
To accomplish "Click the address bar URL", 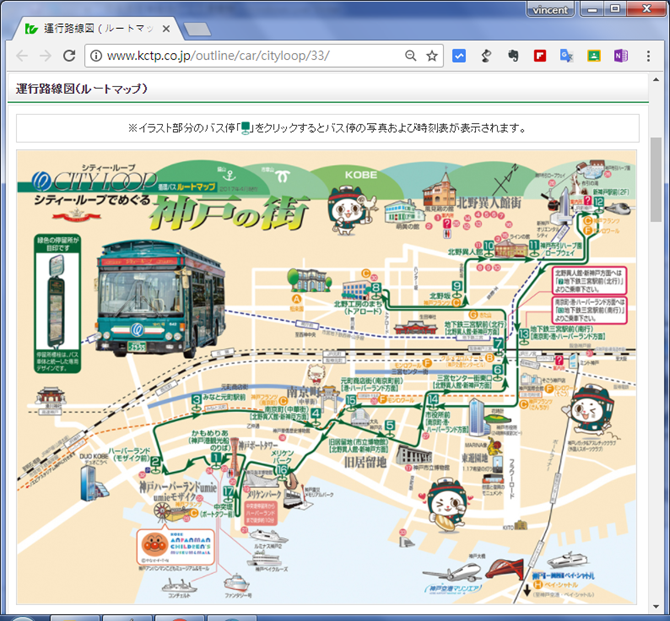I will click(x=218, y=56).
